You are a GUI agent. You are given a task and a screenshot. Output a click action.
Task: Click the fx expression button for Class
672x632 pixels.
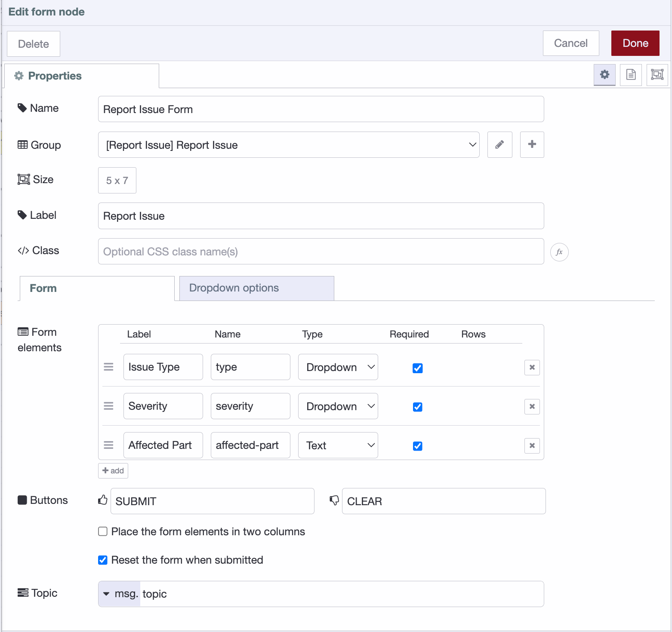point(559,252)
